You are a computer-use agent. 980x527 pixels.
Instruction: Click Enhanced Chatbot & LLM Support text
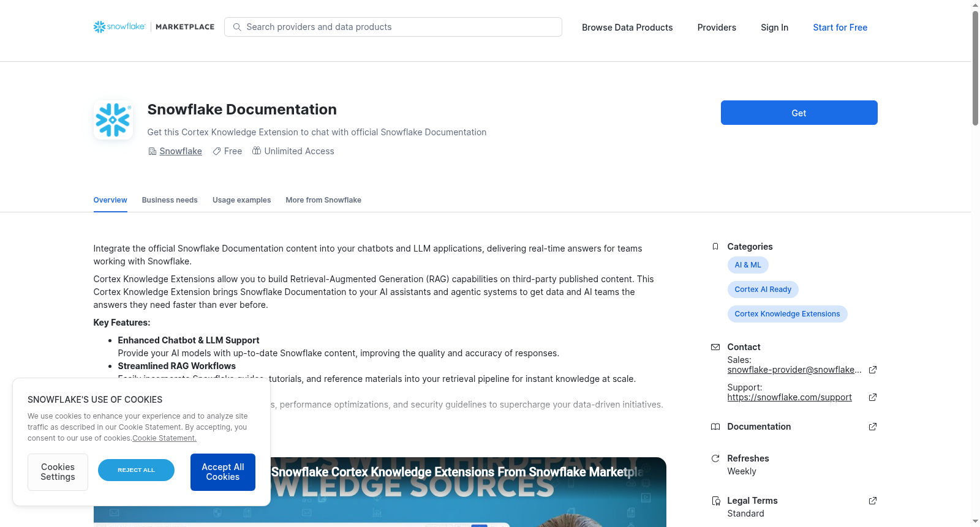(189, 340)
